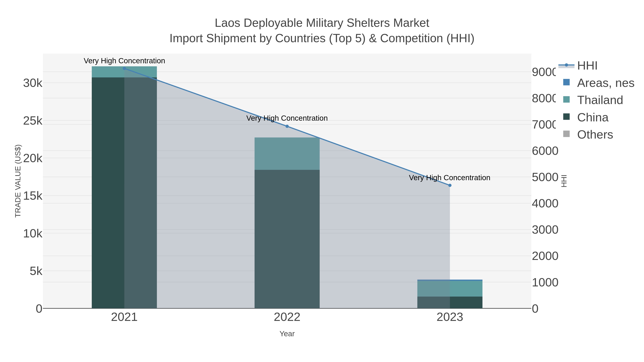Screen dimensions: 644x362
Task: Click the 25k tick on the left axis
Action: point(33,121)
